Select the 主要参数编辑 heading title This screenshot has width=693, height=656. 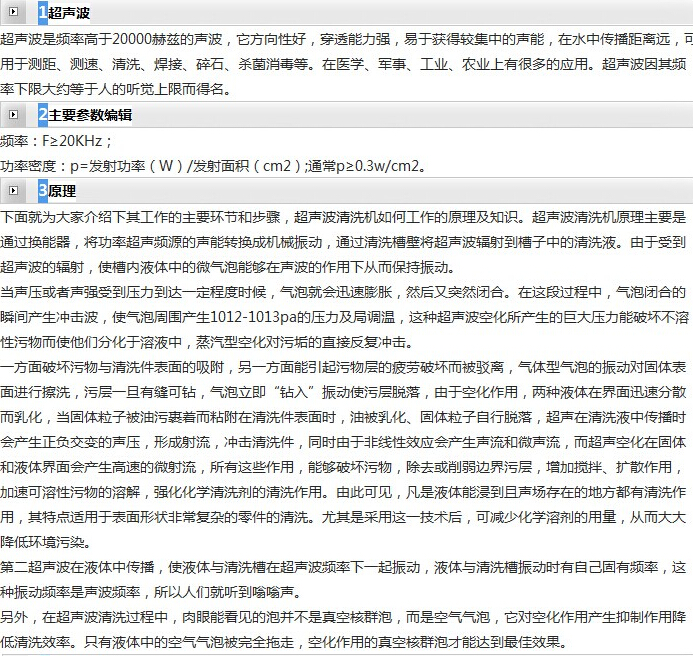click(90, 115)
